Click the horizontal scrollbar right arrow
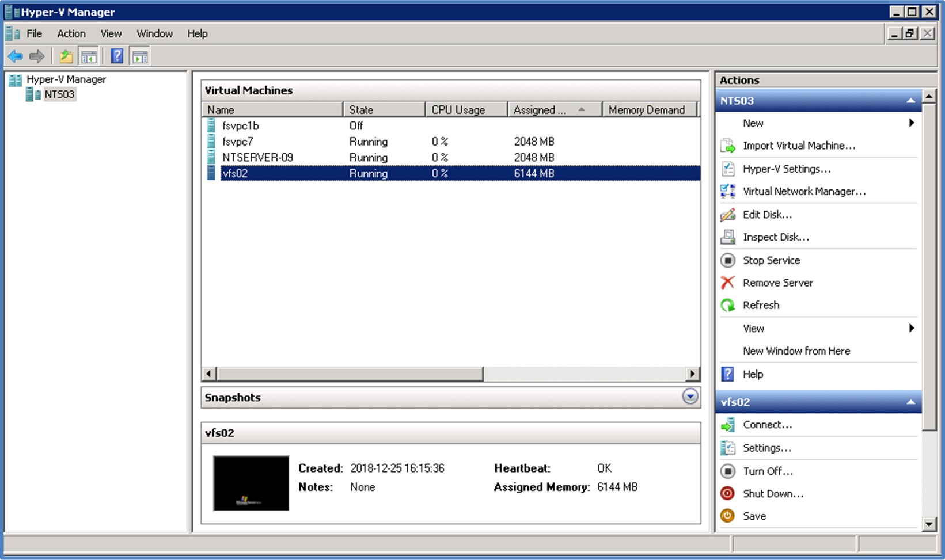The image size is (945, 560). 693,374
